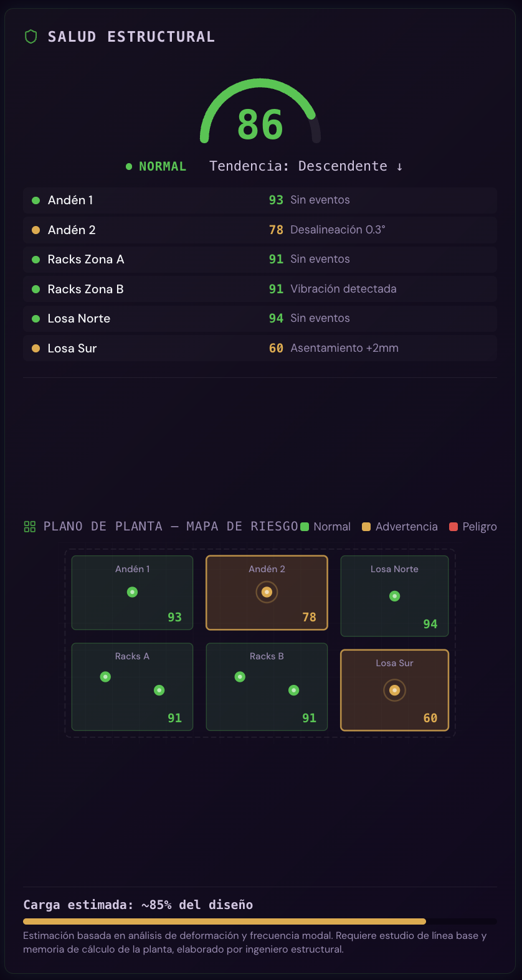Open the Racks Zona B vibration row
Image resolution: width=522 pixels, height=980 pixels.
[x=260, y=289]
